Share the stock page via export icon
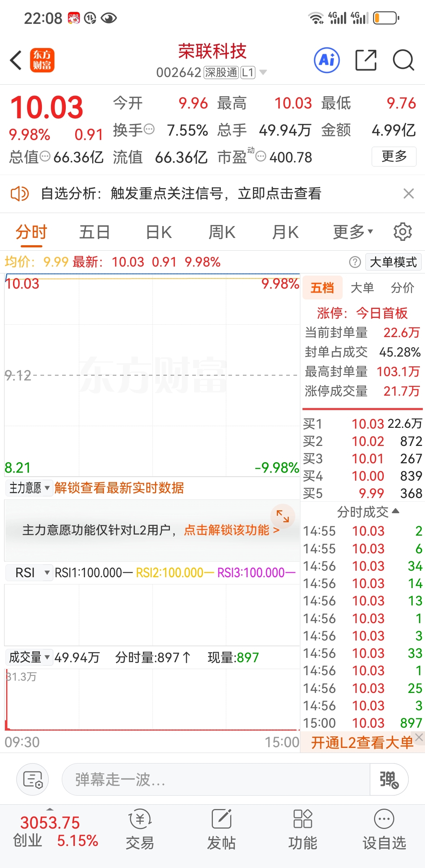 [366, 60]
